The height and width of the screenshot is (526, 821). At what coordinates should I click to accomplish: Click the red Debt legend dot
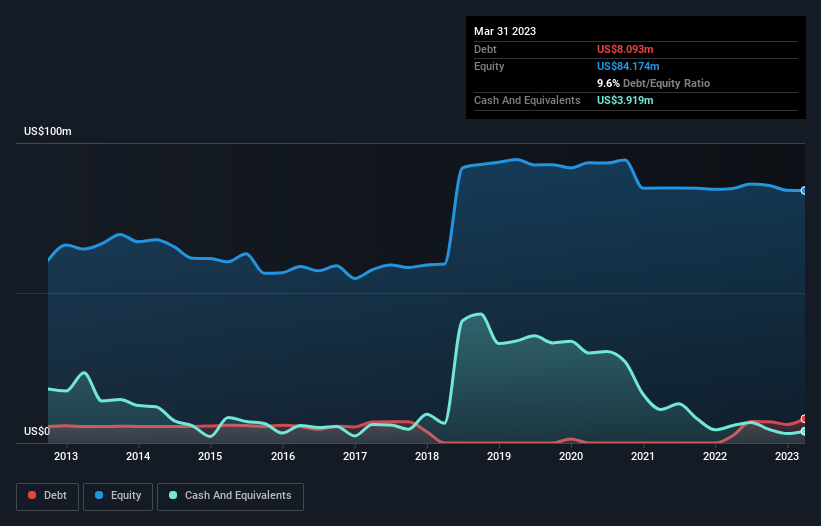pyautogui.click(x=32, y=495)
